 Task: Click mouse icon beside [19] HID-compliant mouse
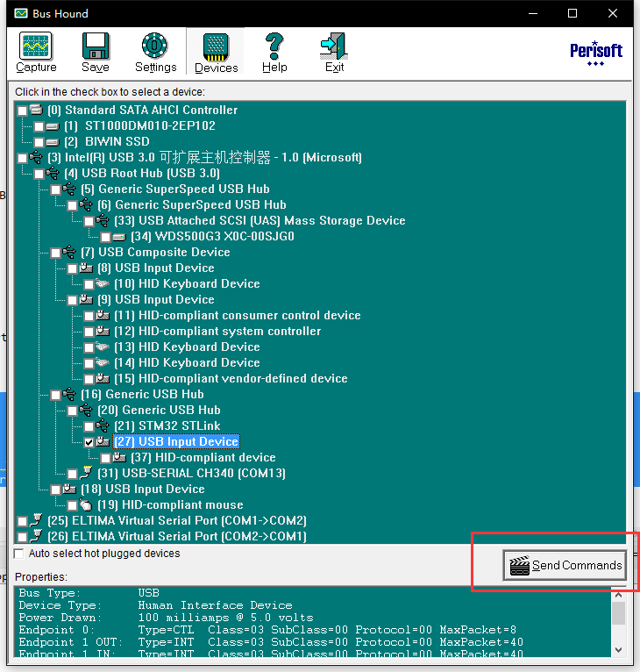pos(86,504)
